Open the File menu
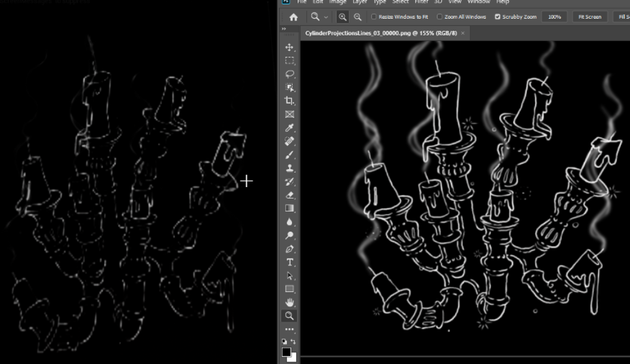Screen dimensions: 630x364 tap(302, 2)
